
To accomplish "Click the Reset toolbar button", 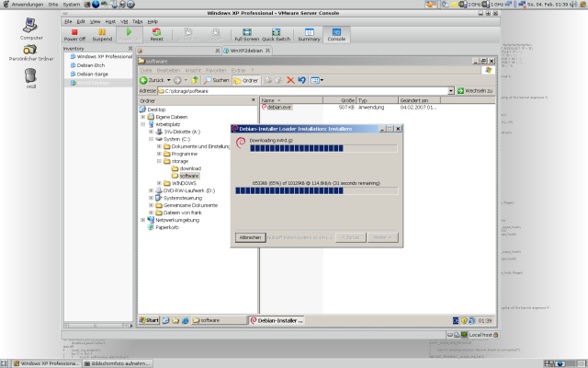I will coord(156,35).
